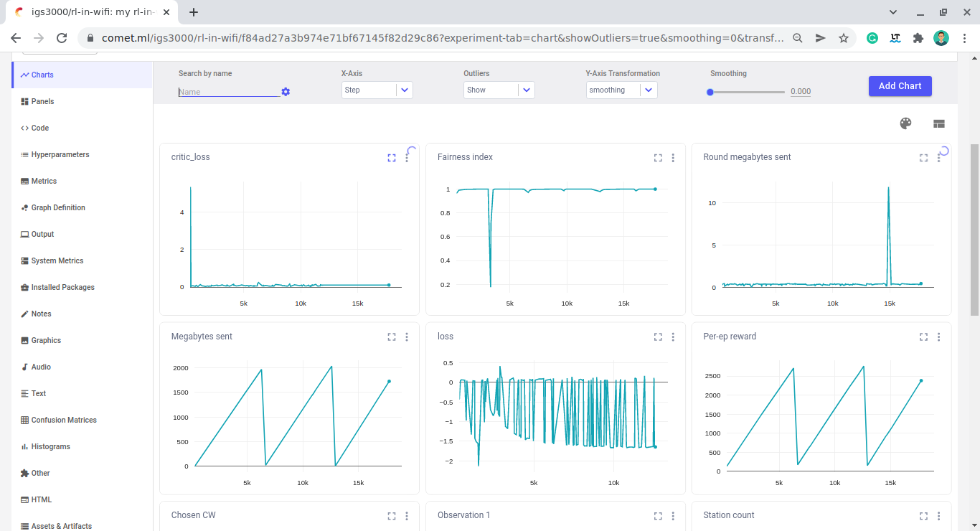Expand critic_loss chart to fullscreen
Viewport: 980px width, 531px height.
392,158
